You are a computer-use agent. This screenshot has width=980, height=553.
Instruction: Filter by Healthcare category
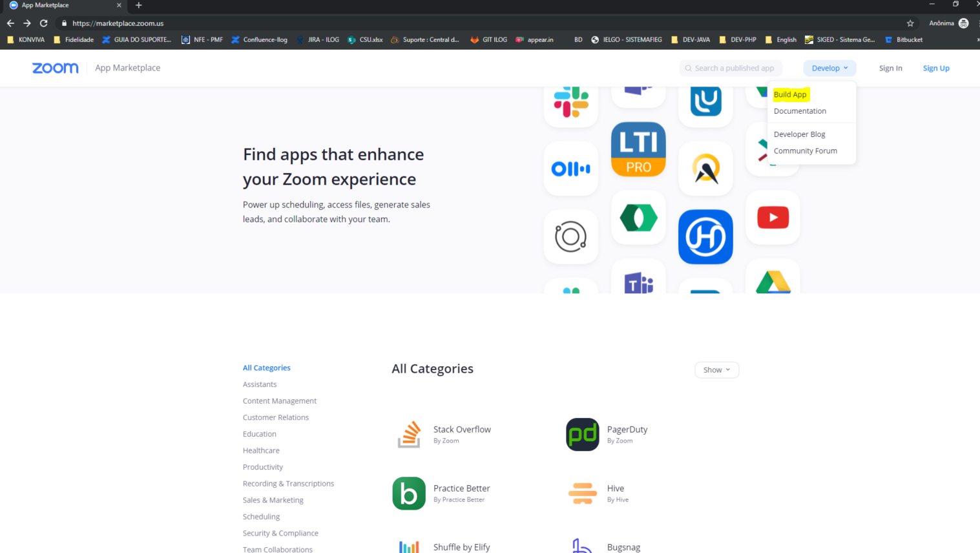point(261,450)
